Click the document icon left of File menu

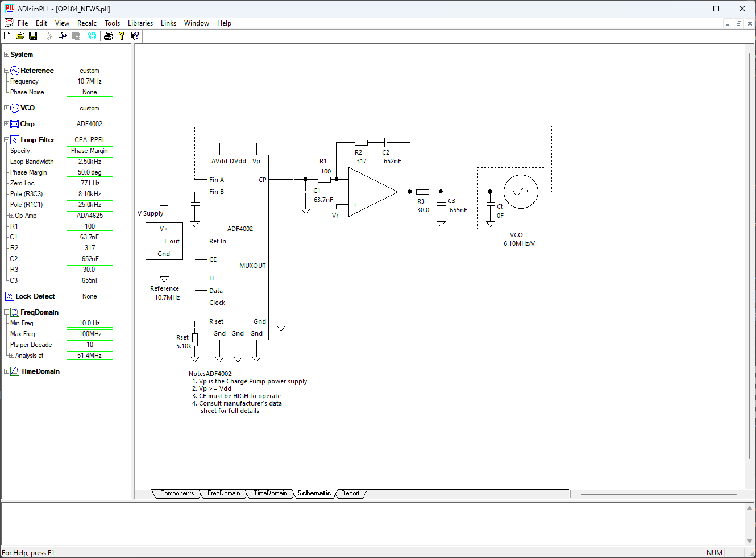click(9, 23)
